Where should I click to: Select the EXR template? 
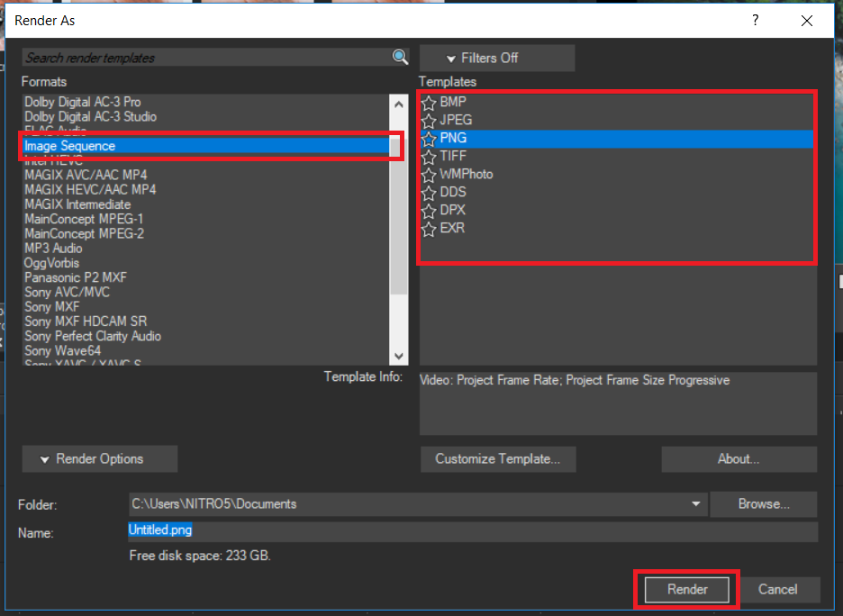click(x=617, y=229)
